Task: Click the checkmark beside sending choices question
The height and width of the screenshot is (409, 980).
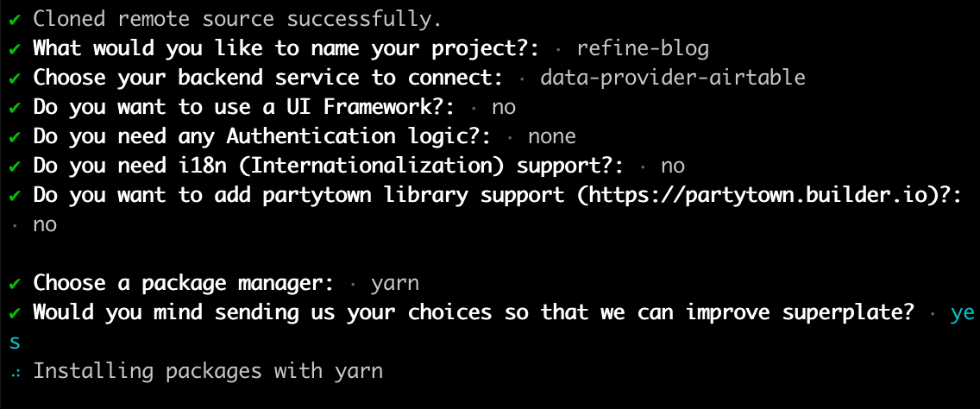Action: [16, 314]
